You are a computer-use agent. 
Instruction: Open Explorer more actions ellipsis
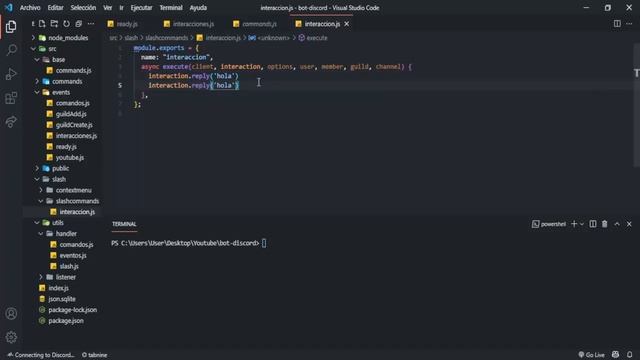pos(91,24)
